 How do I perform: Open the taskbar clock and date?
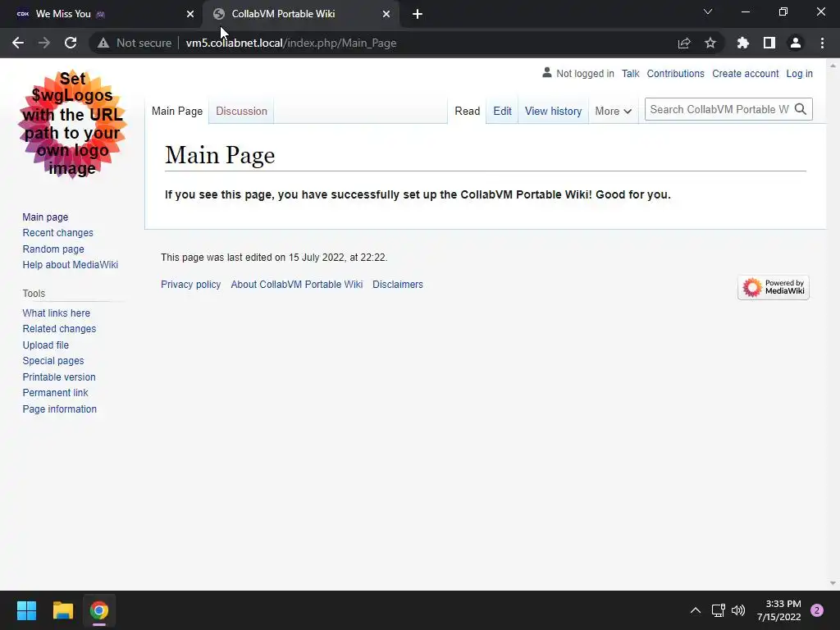pos(779,610)
